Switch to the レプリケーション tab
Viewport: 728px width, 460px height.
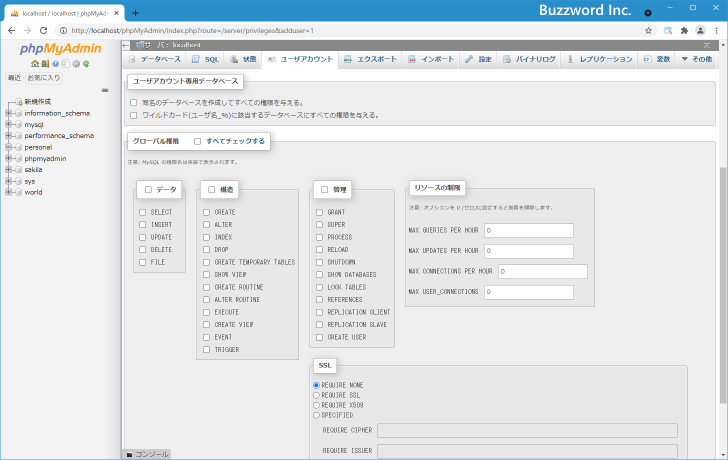(x=599, y=59)
